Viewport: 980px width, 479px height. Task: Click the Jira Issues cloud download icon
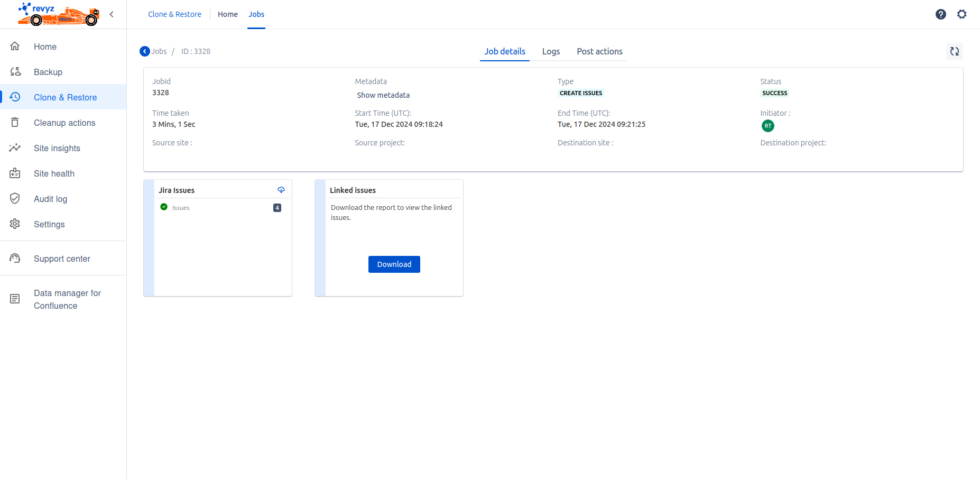[x=281, y=190]
